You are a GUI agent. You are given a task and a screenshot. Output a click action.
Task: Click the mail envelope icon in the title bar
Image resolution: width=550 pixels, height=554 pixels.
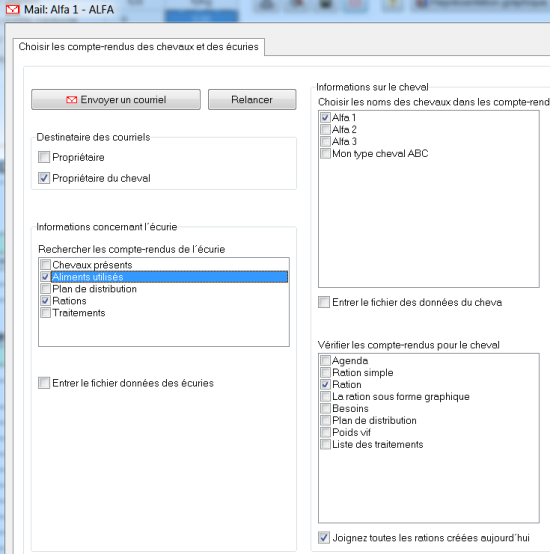13,10
